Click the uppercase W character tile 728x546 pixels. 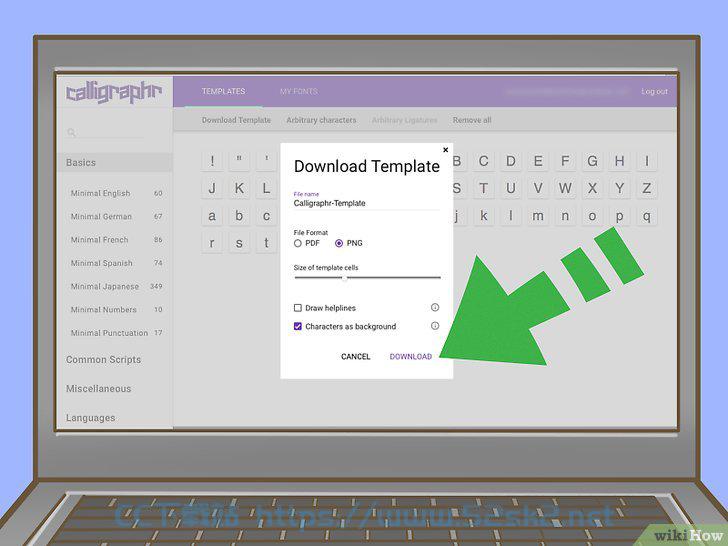pos(565,188)
